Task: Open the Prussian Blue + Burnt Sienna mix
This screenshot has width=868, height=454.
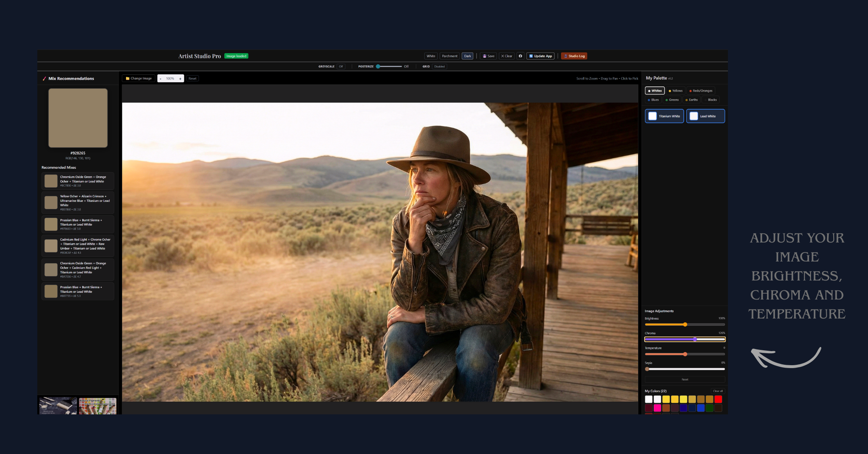Action: click(x=78, y=224)
